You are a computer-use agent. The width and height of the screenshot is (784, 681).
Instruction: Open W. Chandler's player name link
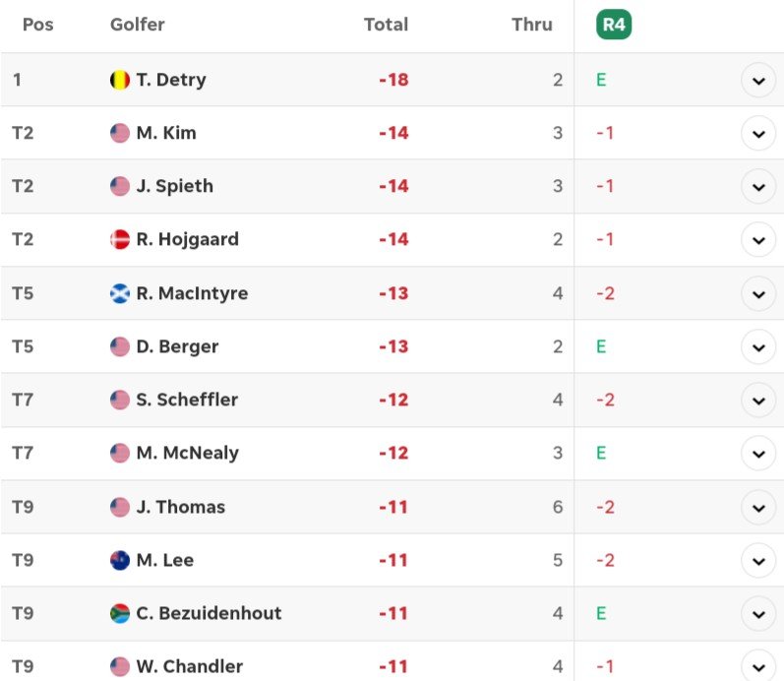190,666
